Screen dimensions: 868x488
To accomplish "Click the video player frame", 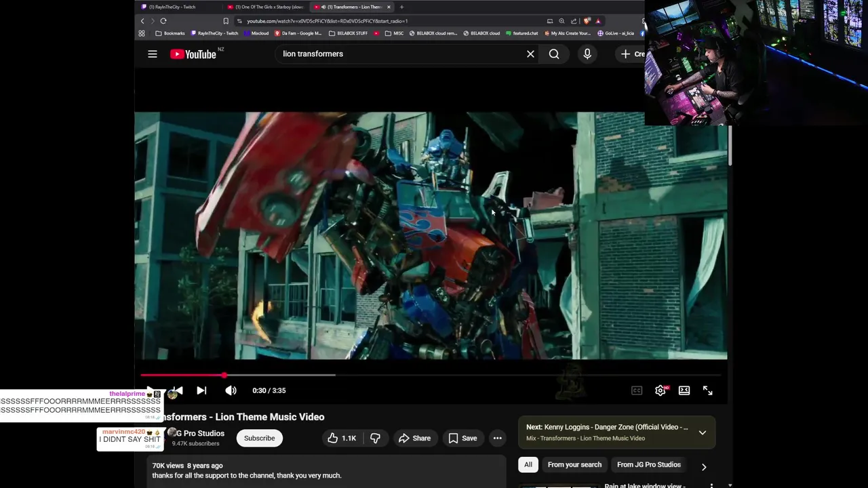I will 431,235.
